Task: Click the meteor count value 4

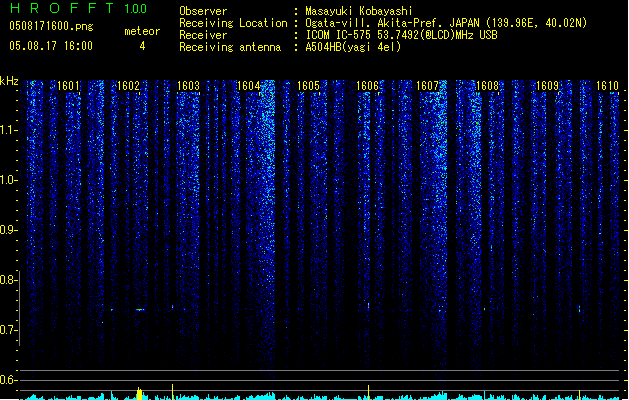Action: 142,46
